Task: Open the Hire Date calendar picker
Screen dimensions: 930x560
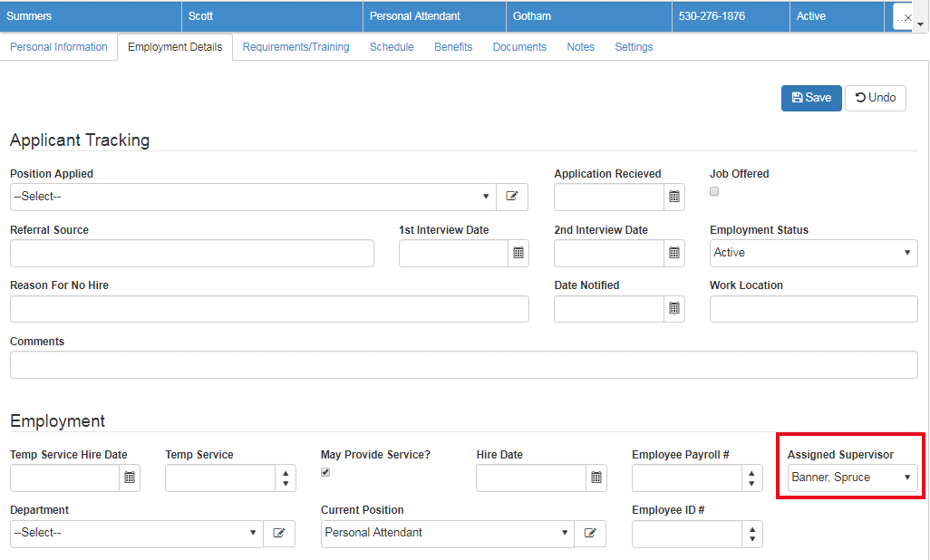Action: point(596,478)
